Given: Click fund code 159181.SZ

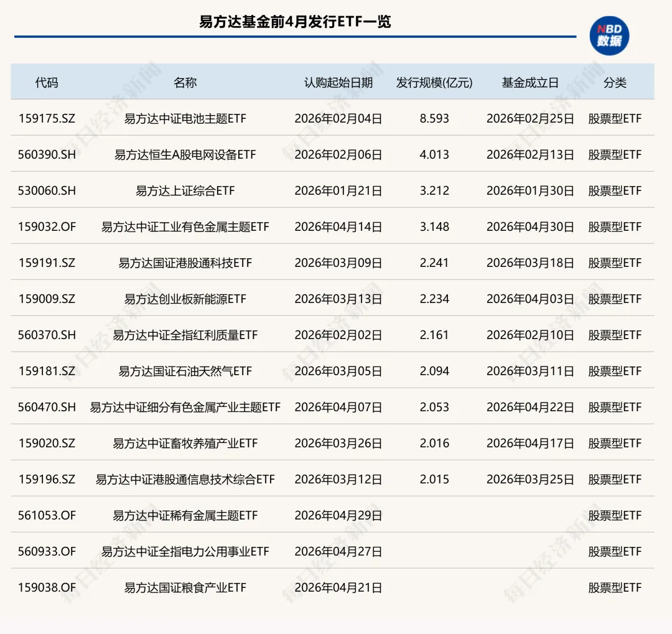Looking at the screenshot, I should coord(47,370).
